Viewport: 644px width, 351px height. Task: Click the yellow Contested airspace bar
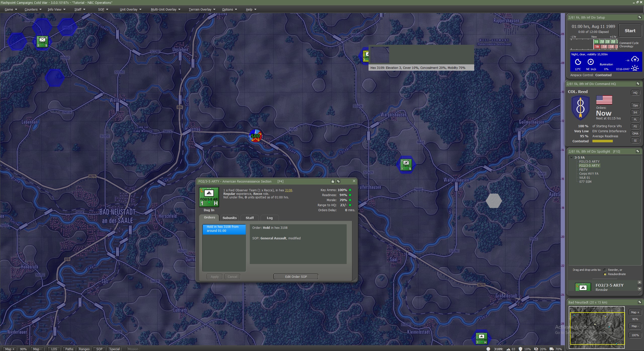click(x=603, y=141)
